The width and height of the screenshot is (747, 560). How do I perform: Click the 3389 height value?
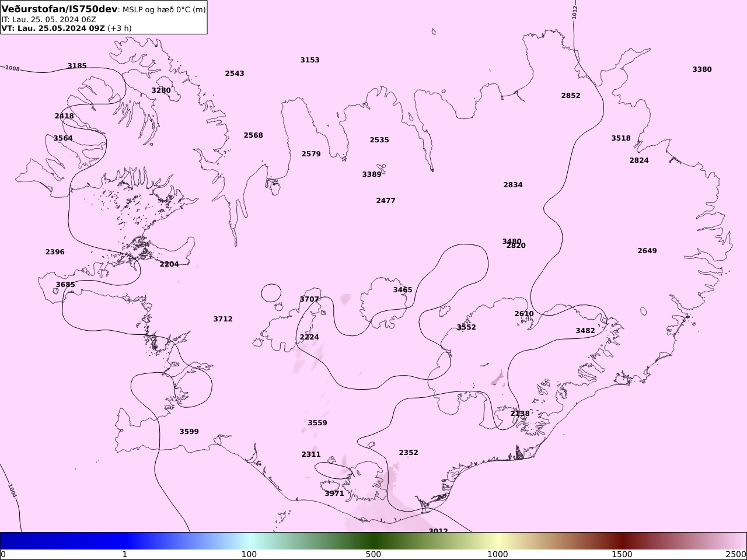coord(372,174)
